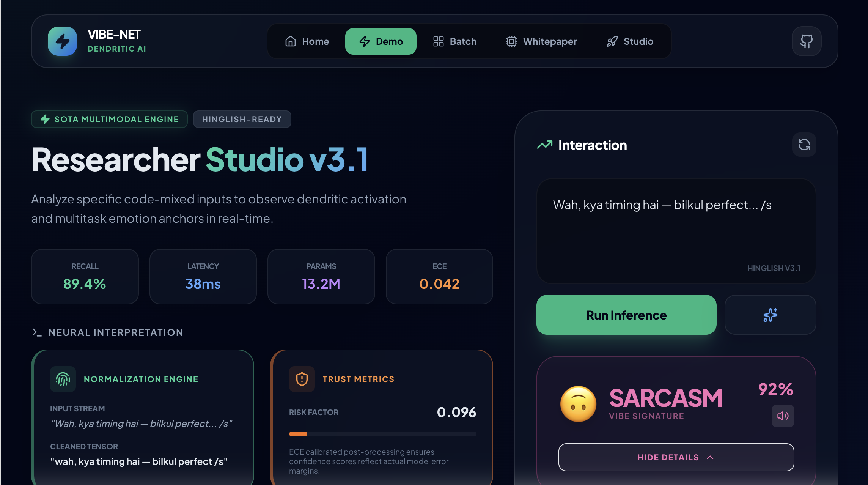Click the GitHub icon in the header
The width and height of the screenshot is (868, 485).
(806, 41)
